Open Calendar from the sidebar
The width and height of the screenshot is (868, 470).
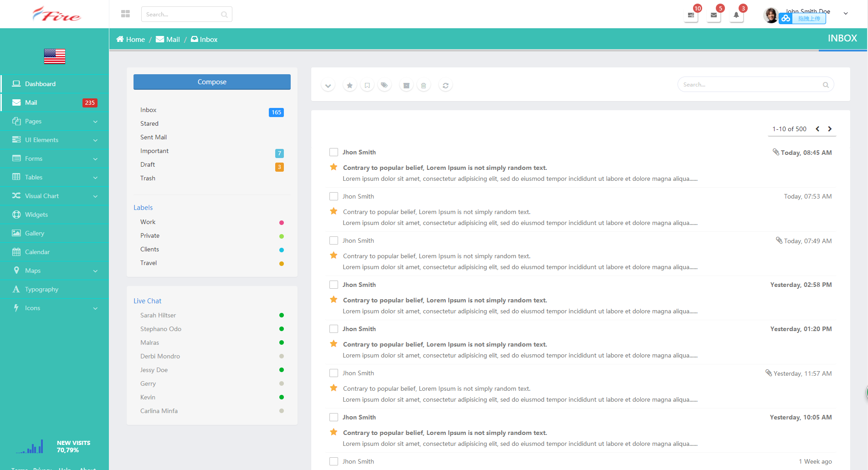[55, 252]
